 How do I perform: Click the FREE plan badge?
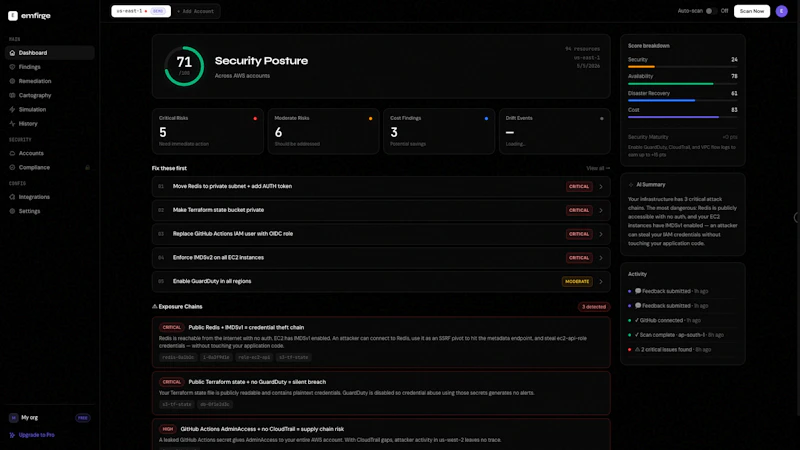point(83,418)
